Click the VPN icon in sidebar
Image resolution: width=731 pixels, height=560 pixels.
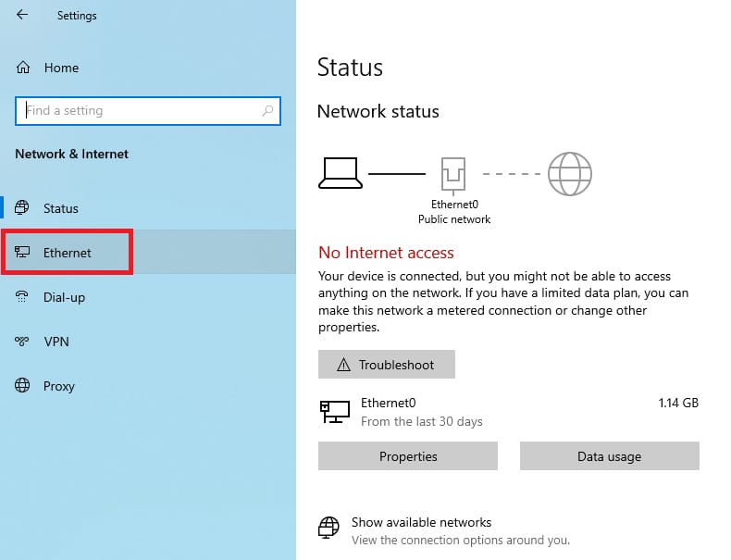pyautogui.click(x=22, y=342)
